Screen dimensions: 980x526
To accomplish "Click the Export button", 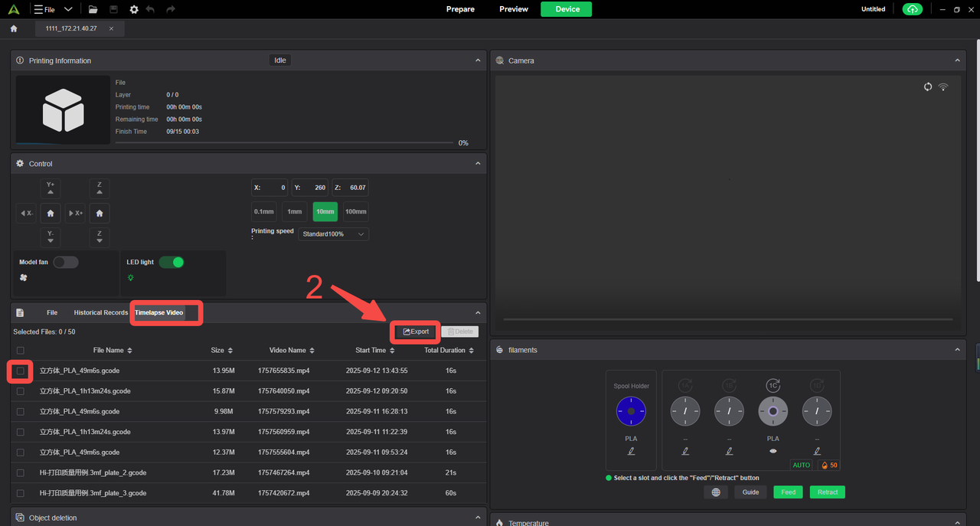I will coord(416,332).
